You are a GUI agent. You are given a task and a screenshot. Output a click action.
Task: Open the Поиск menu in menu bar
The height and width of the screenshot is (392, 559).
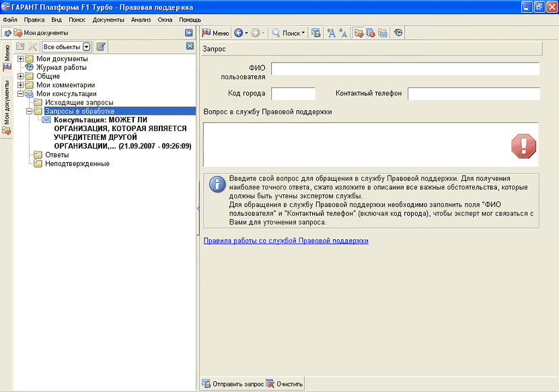[x=77, y=20]
